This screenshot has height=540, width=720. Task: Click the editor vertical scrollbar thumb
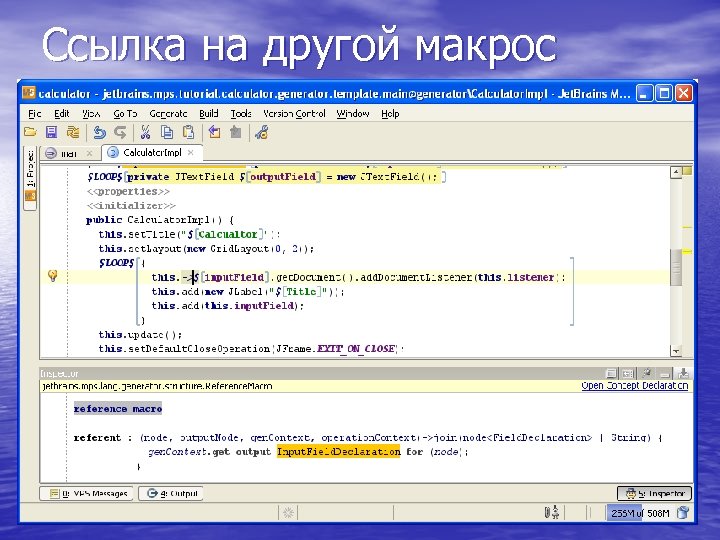[x=675, y=267]
